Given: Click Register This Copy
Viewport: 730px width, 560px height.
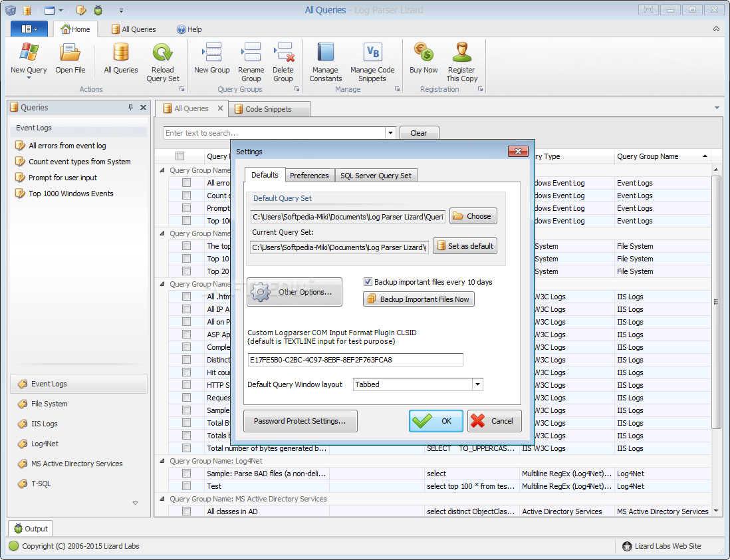Looking at the screenshot, I should [x=462, y=63].
